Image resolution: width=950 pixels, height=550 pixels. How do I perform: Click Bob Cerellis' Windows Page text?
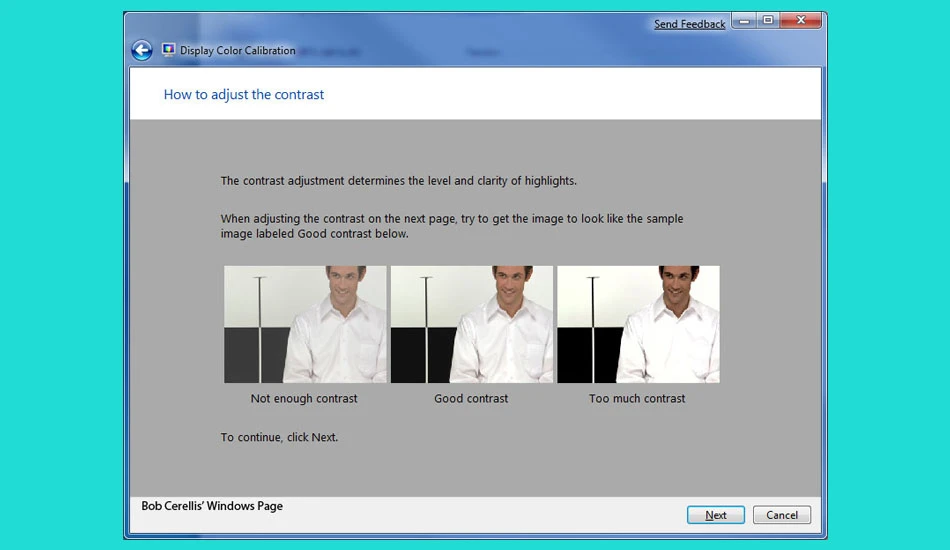(x=212, y=506)
